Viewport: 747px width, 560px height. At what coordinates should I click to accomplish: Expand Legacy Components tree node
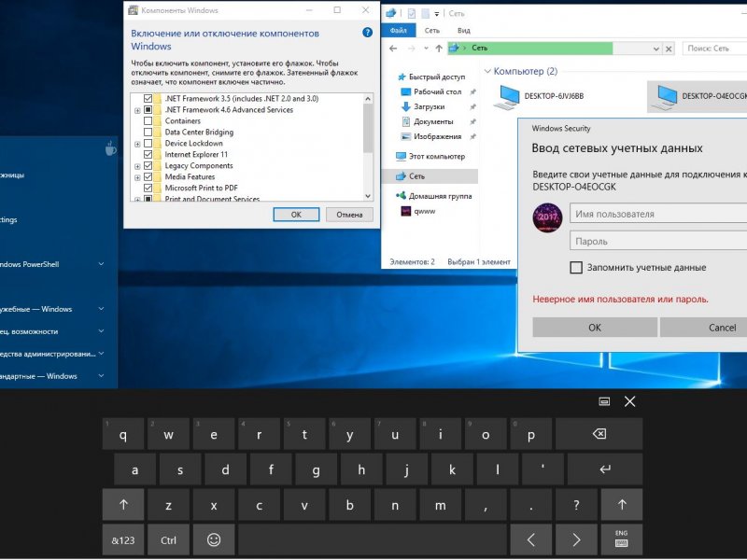137,166
